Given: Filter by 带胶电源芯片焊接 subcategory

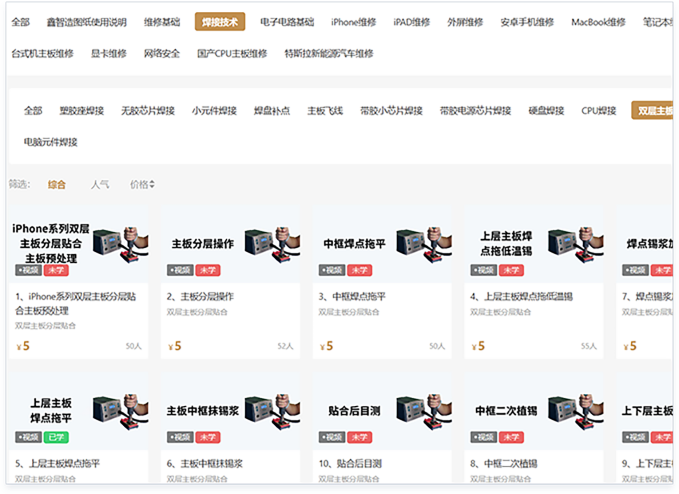Looking at the screenshot, I should (475, 111).
